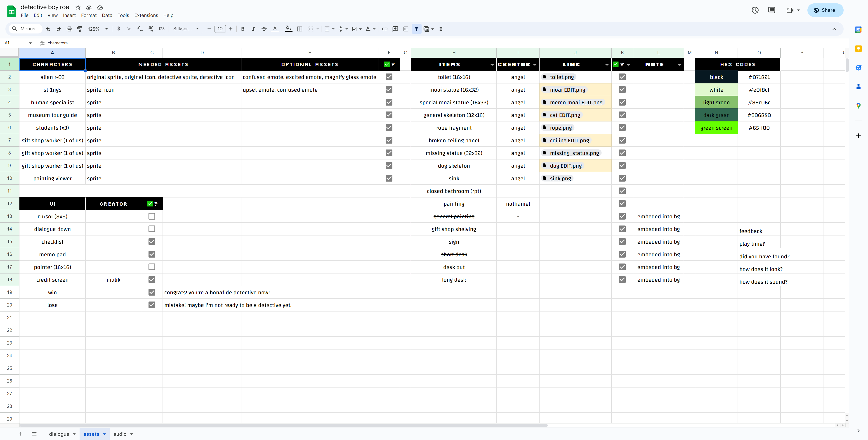The height and width of the screenshot is (440, 868).
Task: Toggle the st-1ngs row checkbox
Action: 389,90
